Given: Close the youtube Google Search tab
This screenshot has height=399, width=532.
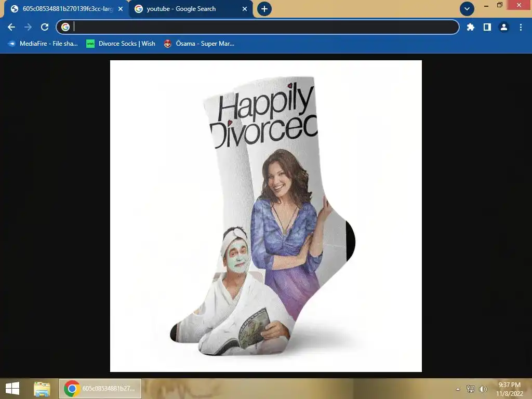Looking at the screenshot, I should (x=245, y=9).
